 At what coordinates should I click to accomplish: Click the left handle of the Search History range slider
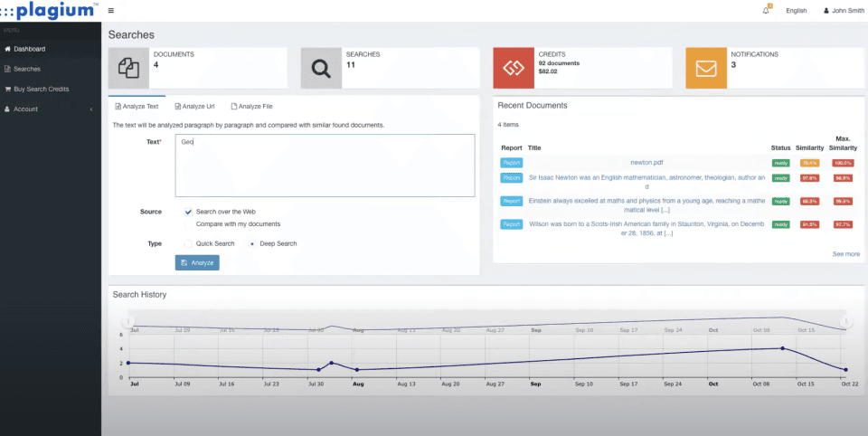click(127, 321)
